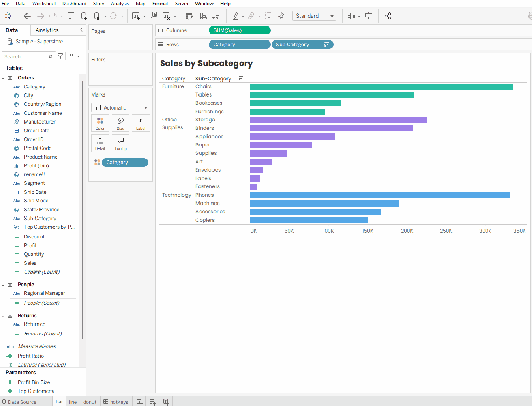Collapse the Orders table tree

click(3, 78)
